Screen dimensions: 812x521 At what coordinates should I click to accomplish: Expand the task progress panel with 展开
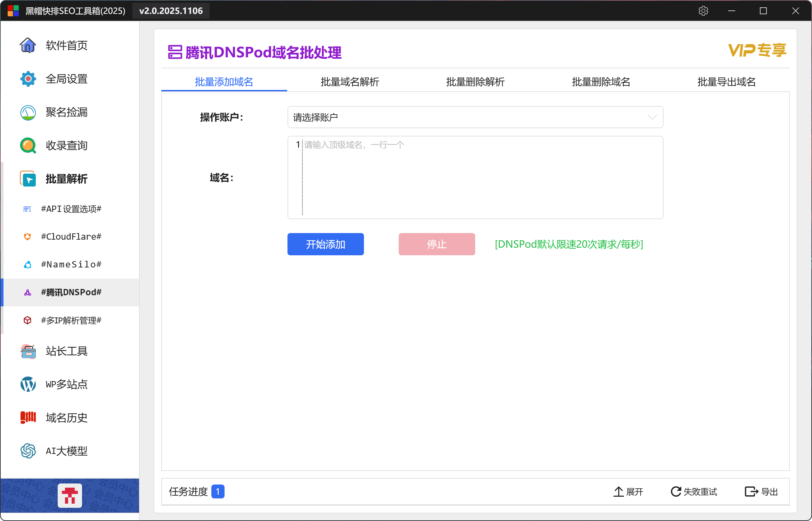point(628,491)
